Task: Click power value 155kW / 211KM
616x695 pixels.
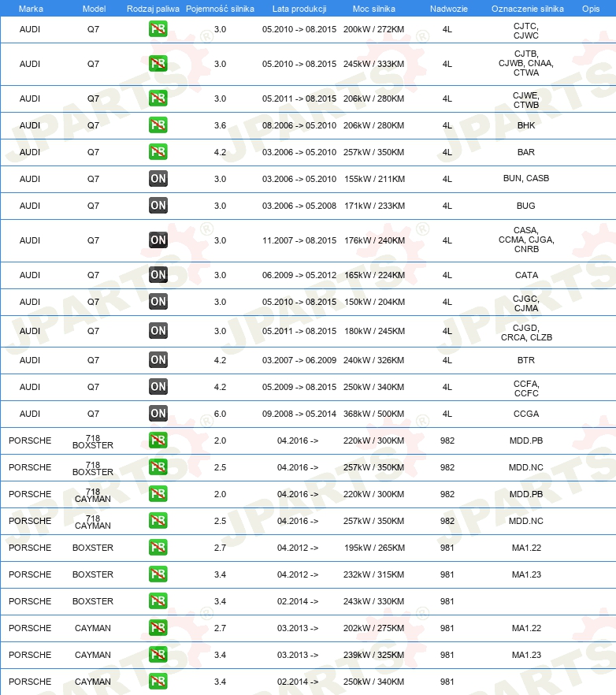Action: [374, 179]
